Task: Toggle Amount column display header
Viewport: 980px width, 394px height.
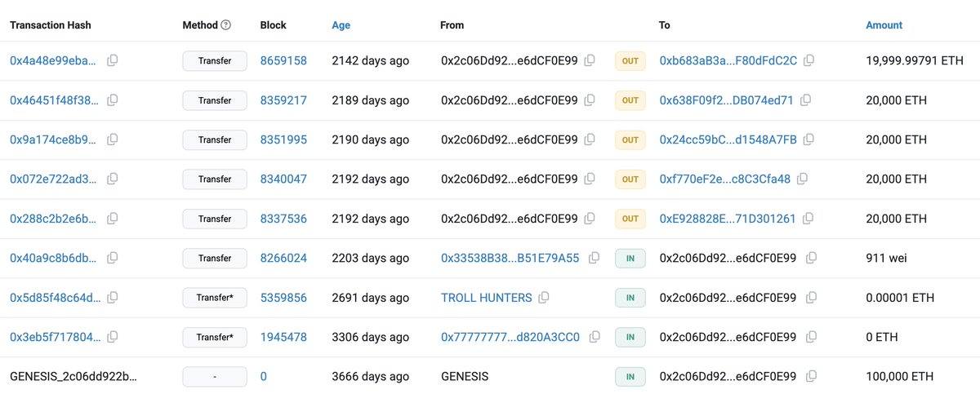Action: point(884,25)
